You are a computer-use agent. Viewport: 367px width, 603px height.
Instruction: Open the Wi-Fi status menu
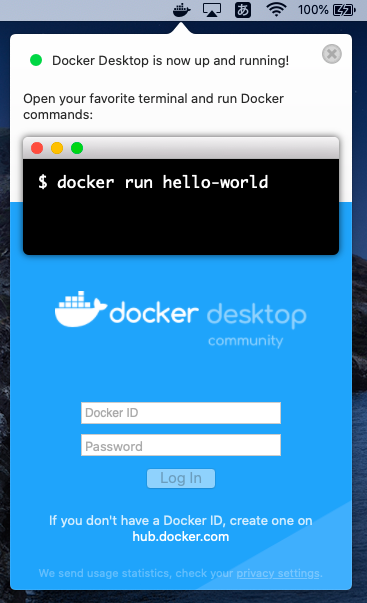tap(276, 10)
